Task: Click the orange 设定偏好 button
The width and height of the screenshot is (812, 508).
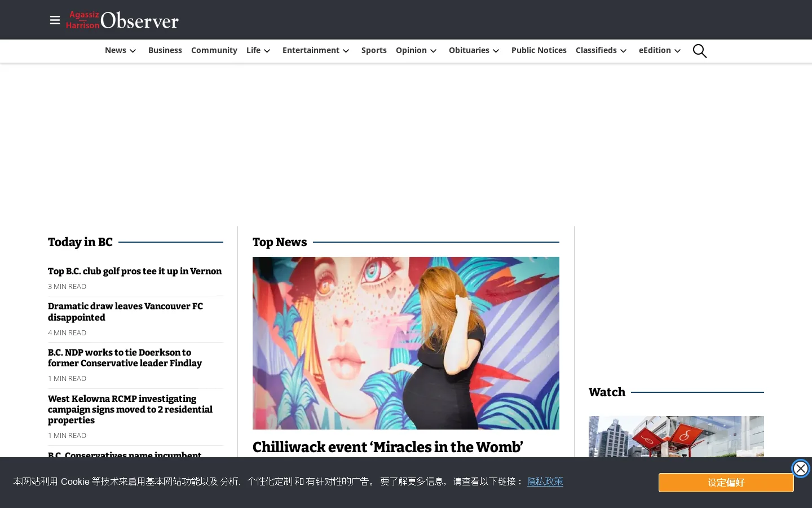Action: coord(726,483)
